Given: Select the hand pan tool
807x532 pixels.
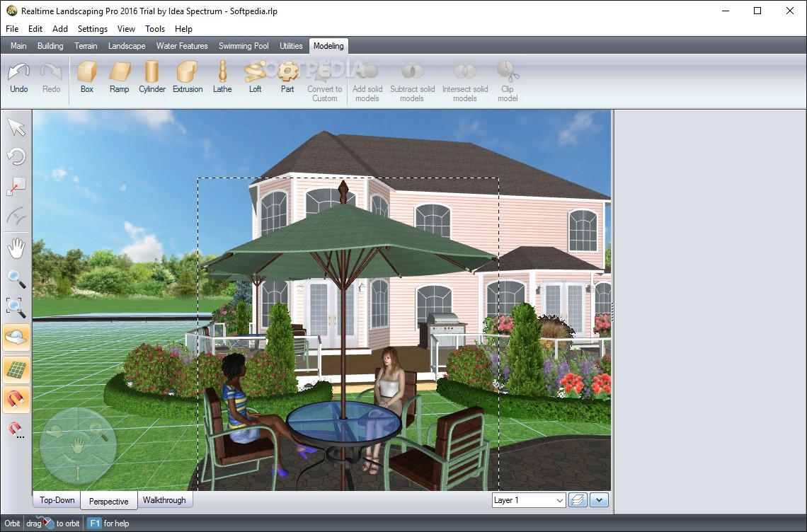Looking at the screenshot, I should tap(16, 248).
